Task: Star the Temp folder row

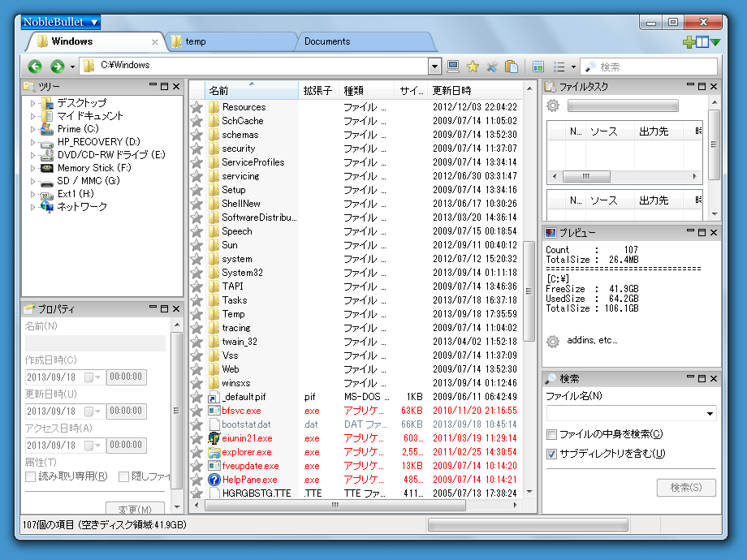Action: 196,314
